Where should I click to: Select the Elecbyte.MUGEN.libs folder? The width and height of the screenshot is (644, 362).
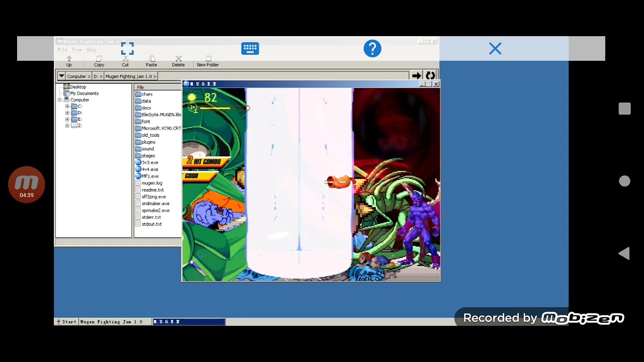click(158, 115)
